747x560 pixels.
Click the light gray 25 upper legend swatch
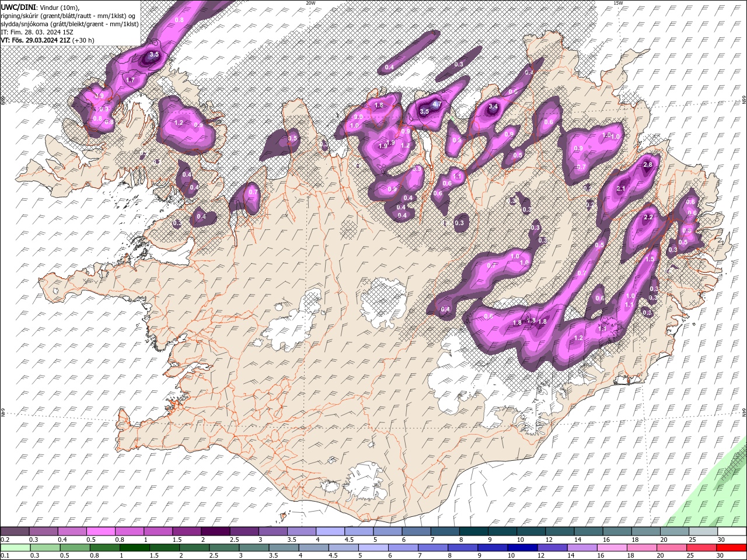click(703, 531)
